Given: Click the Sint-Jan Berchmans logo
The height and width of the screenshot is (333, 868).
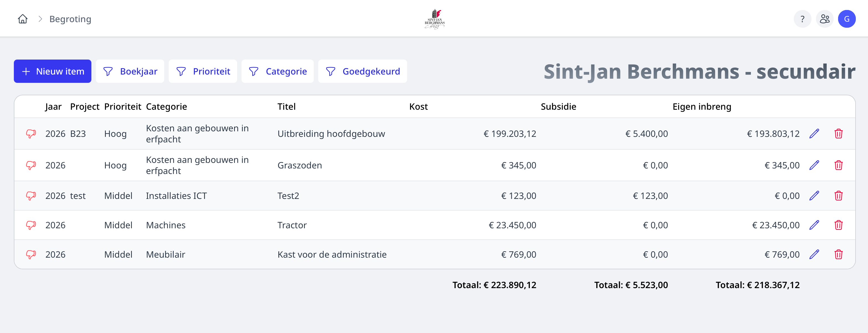Looking at the screenshot, I should (x=435, y=19).
